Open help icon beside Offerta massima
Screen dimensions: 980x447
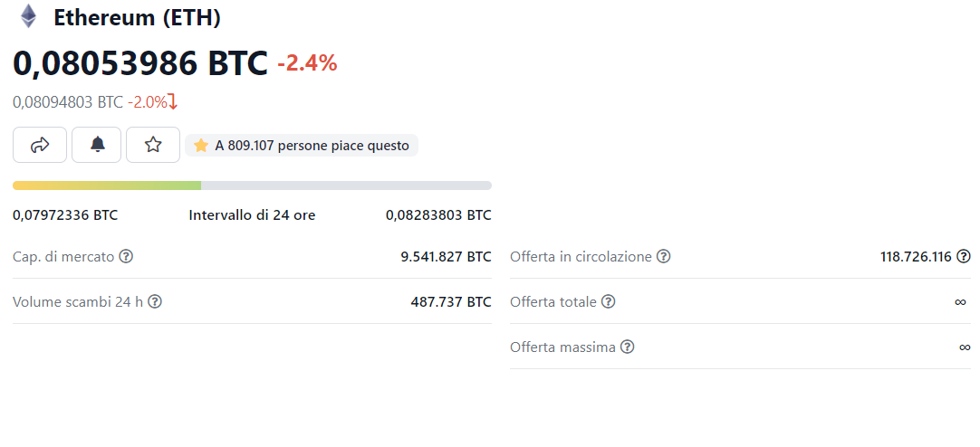pyautogui.click(x=628, y=347)
